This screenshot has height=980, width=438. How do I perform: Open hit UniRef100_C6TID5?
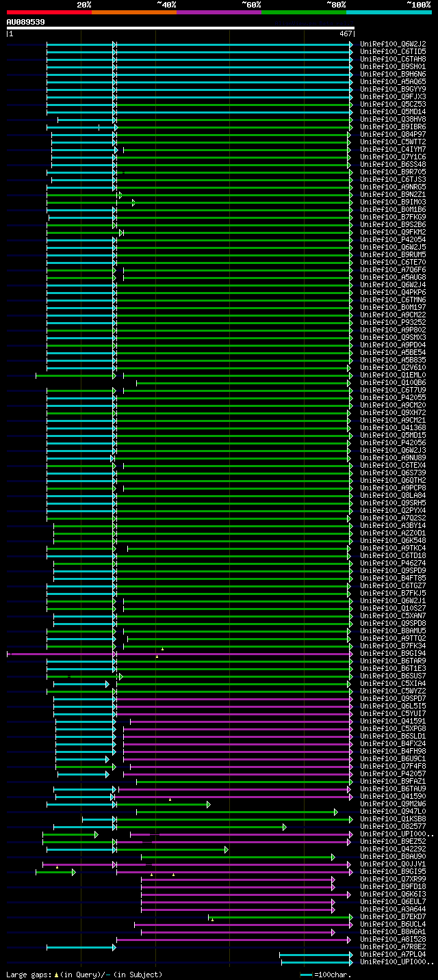tap(393, 51)
